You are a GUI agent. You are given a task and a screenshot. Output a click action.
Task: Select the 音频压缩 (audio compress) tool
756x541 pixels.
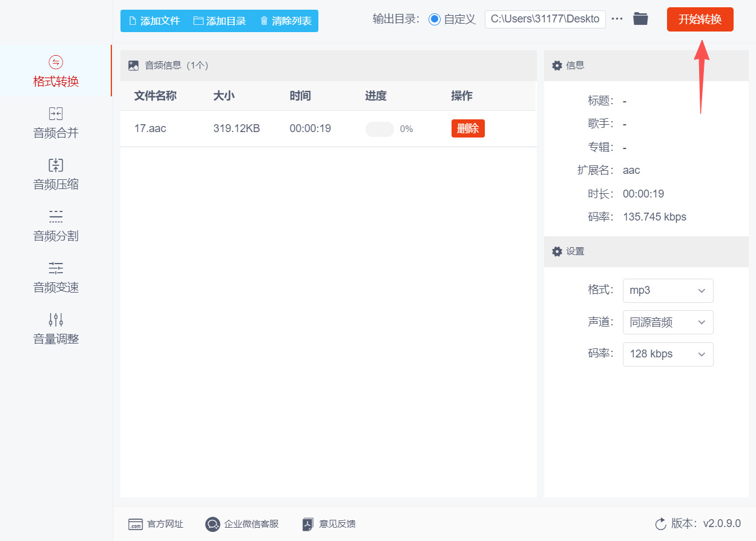(x=55, y=174)
